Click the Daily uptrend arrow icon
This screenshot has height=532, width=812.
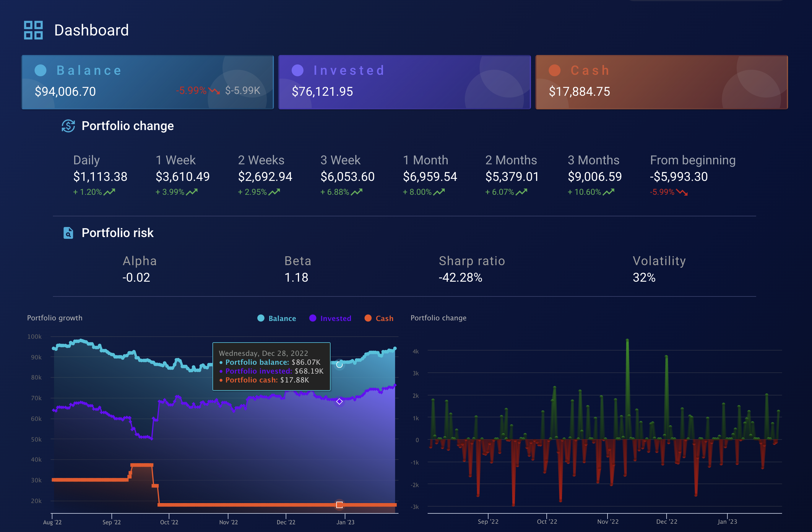click(109, 192)
